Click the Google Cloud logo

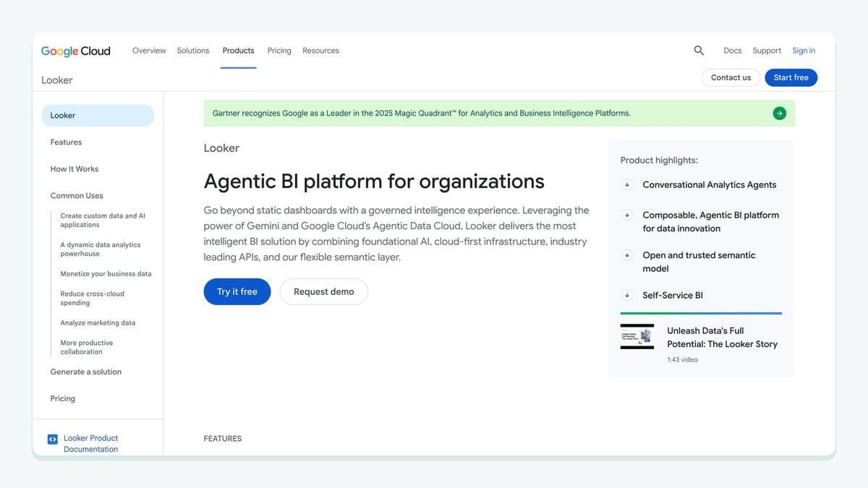[x=76, y=51]
